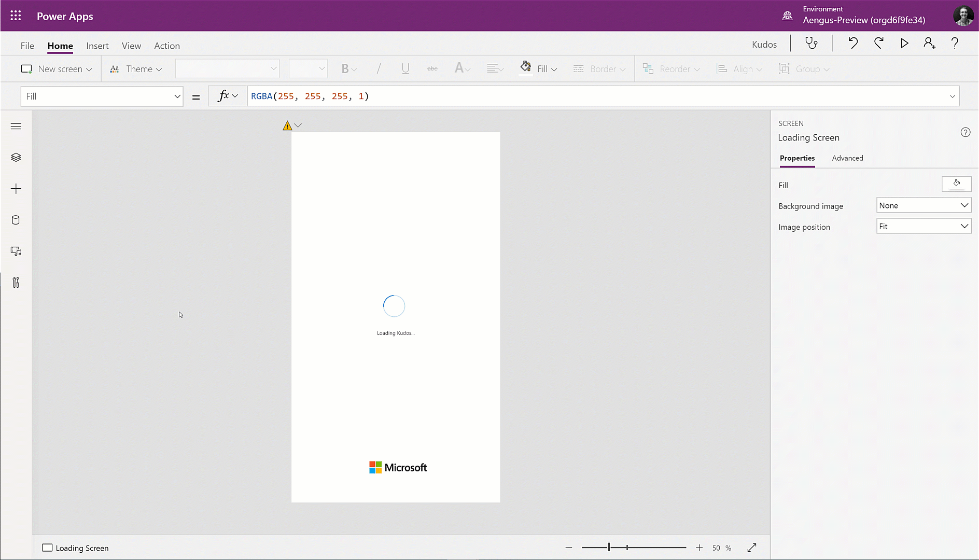
Task: Click the New screen button
Action: click(x=57, y=69)
